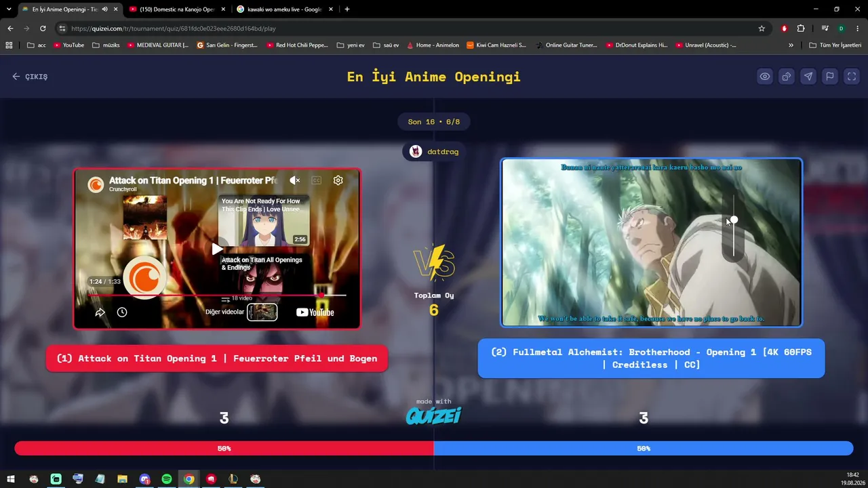Open the Crunchyroll channel avatar

point(96,184)
